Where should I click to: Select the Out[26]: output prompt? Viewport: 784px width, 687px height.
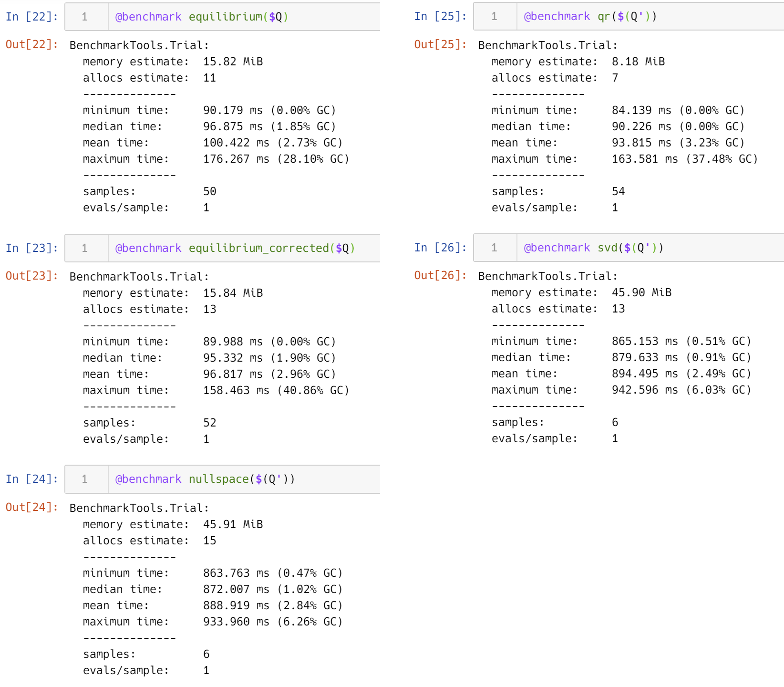(441, 275)
